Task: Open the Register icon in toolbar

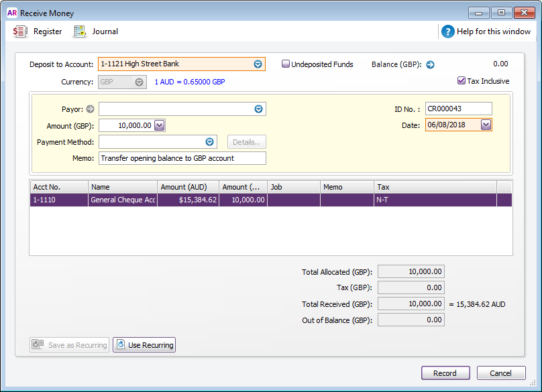Action: (21, 31)
